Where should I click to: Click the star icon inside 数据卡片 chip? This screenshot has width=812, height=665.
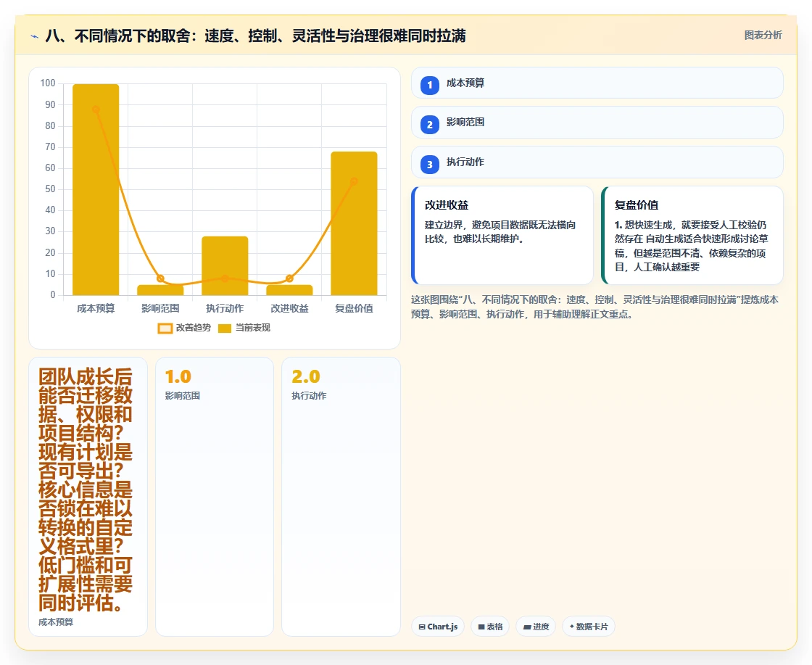coord(572,627)
